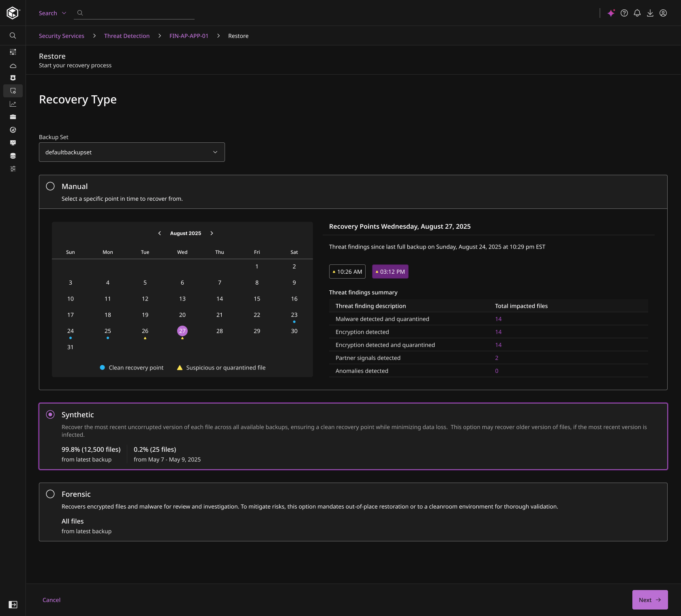Click the downloads icon in header
The height and width of the screenshot is (616, 681).
(x=650, y=13)
